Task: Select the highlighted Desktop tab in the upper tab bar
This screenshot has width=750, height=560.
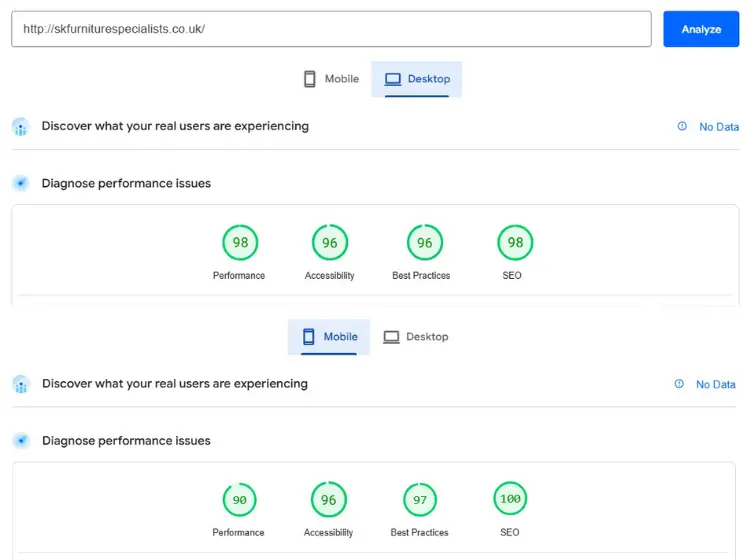Action: pyautogui.click(x=417, y=79)
